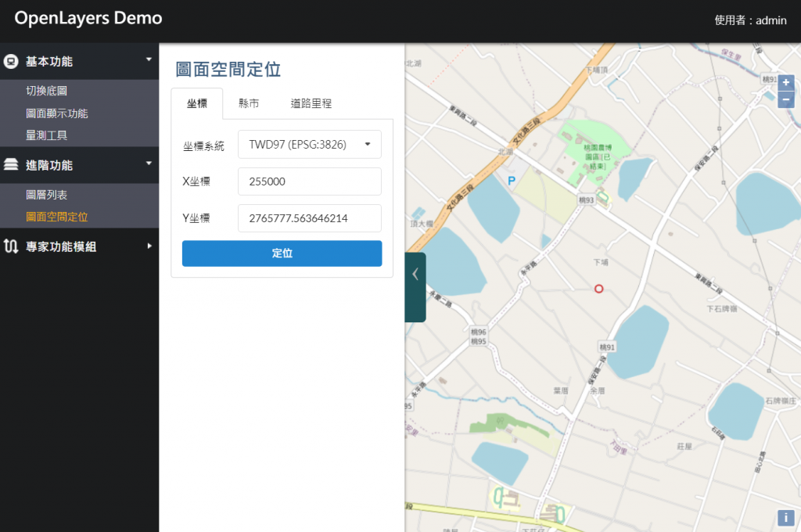Collapse the 基本功能 section arrow
This screenshot has width=801, height=532.
point(149,59)
